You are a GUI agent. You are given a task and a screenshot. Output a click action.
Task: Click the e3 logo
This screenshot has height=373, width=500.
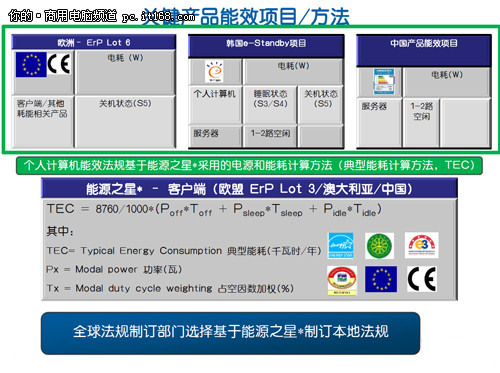click(x=422, y=245)
